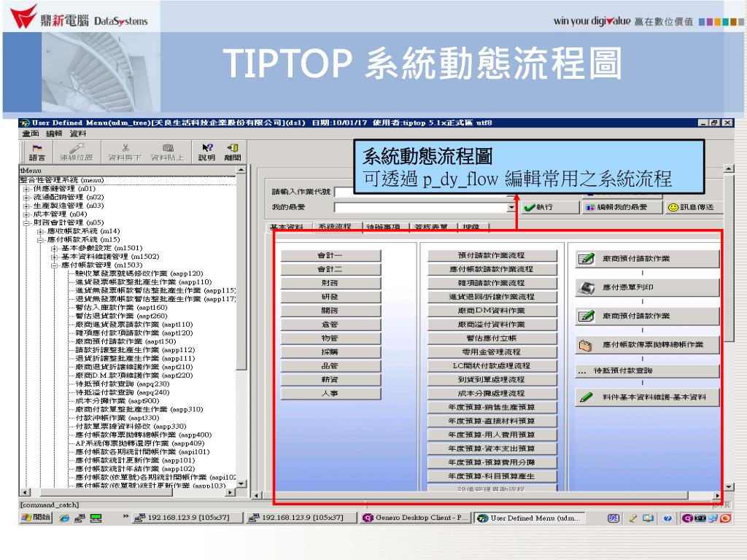Switch to User Defined Menu taskbar item
The width and height of the screenshot is (747, 560).
click(x=530, y=518)
